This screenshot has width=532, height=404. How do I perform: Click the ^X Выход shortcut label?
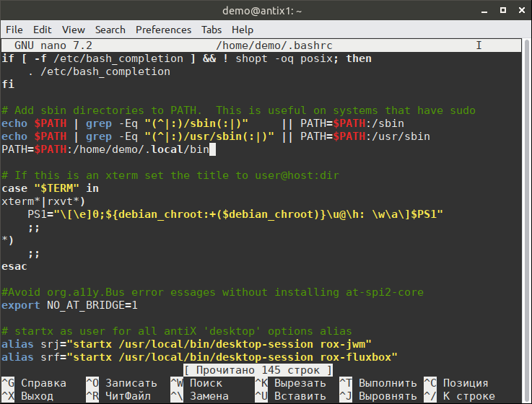click(x=27, y=396)
